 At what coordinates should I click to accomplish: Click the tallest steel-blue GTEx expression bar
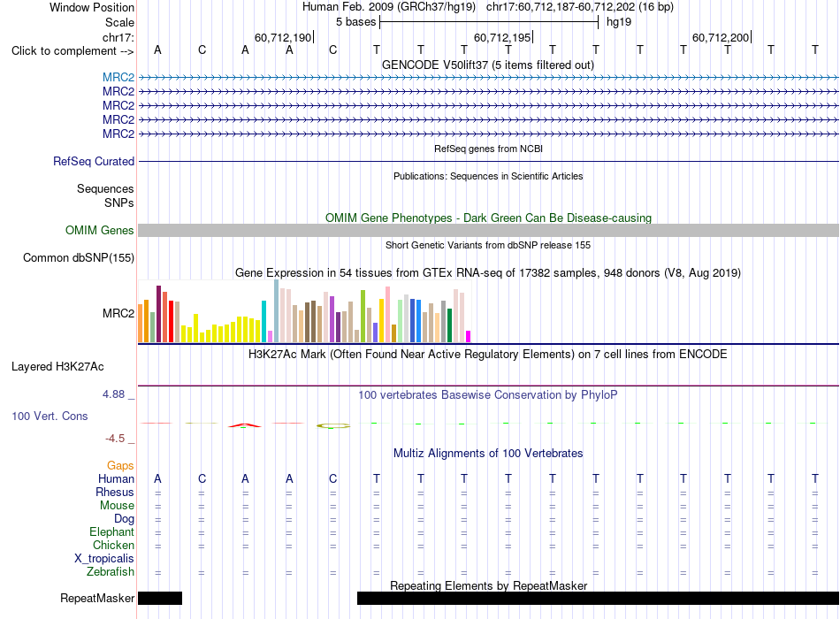point(277,311)
